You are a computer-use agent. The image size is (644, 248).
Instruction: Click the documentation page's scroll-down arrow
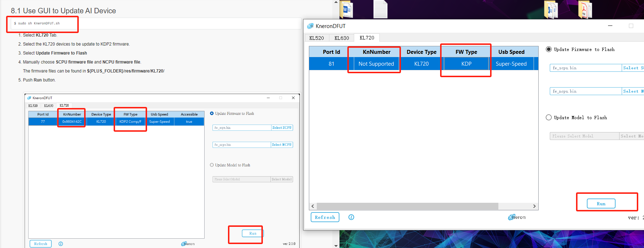click(336, 245)
